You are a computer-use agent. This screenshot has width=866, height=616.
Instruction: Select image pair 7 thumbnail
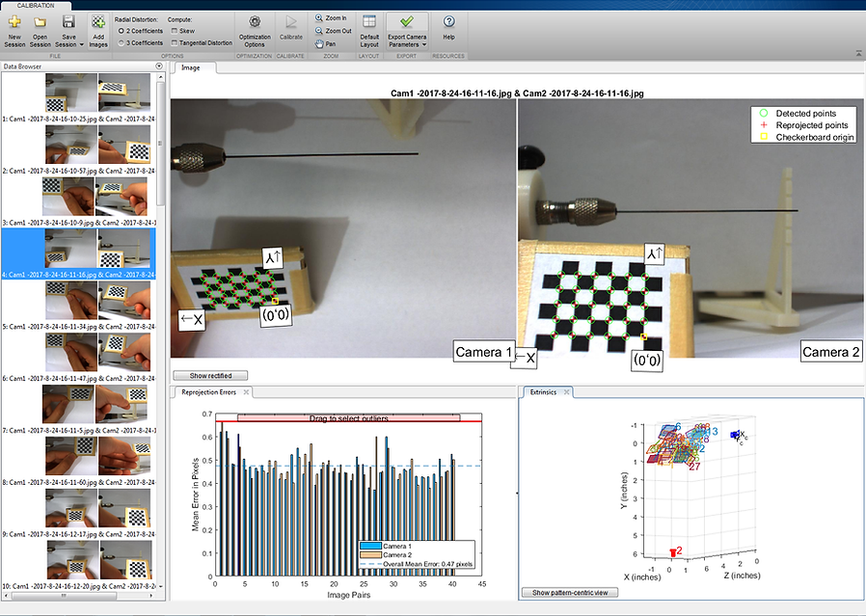click(95, 404)
